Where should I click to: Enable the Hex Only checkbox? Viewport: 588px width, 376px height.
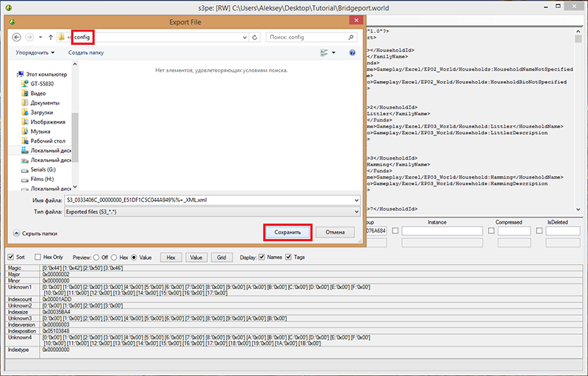pyautogui.click(x=37, y=258)
